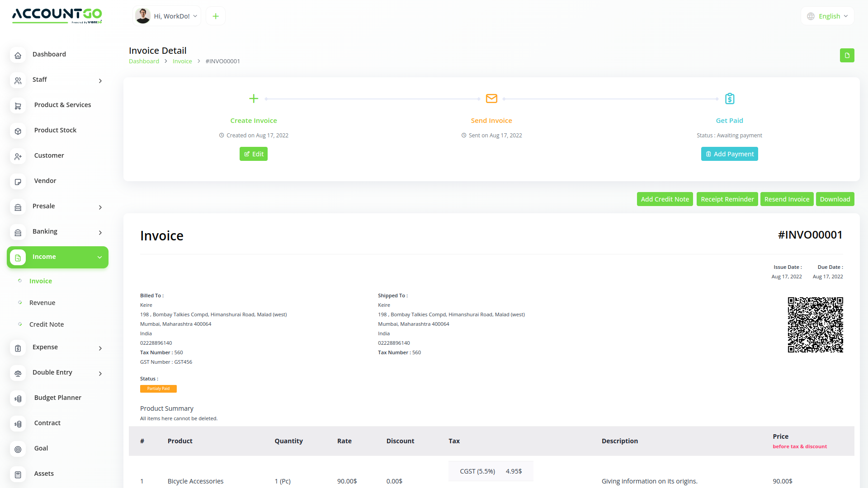Open the English language dropdown
This screenshot has width=868, height=488.
point(827,16)
